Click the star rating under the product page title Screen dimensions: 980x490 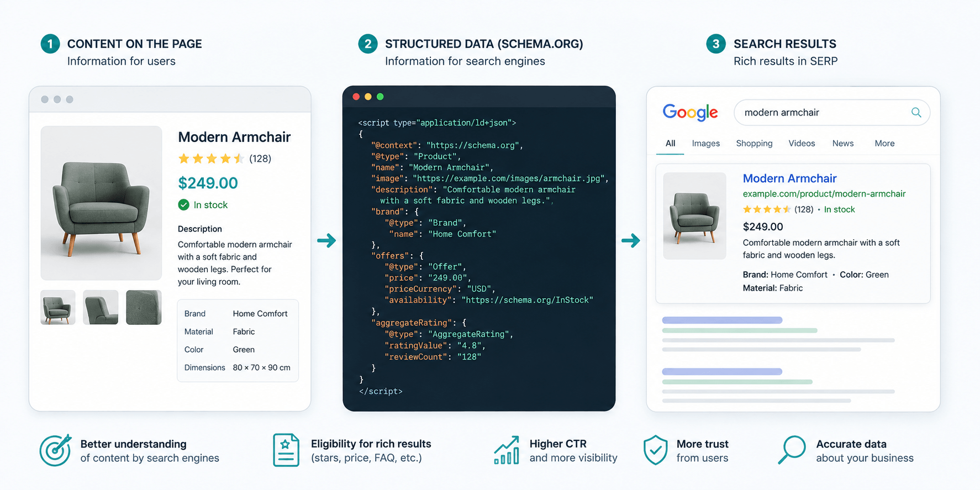[211, 159]
